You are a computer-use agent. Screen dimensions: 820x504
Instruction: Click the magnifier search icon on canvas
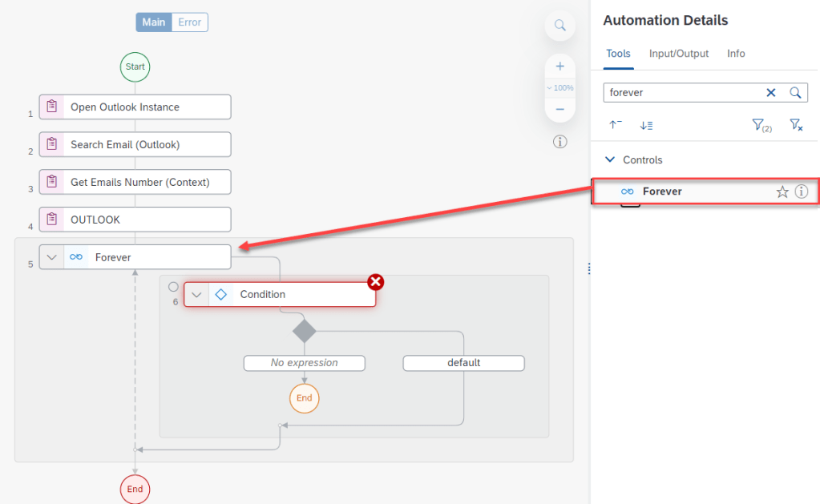coord(559,26)
